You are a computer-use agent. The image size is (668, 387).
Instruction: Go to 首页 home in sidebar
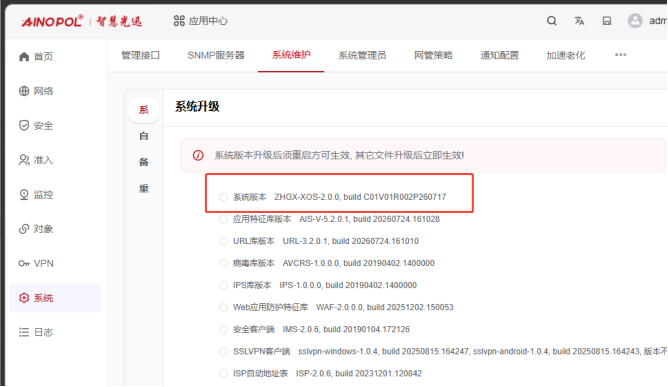(x=36, y=57)
